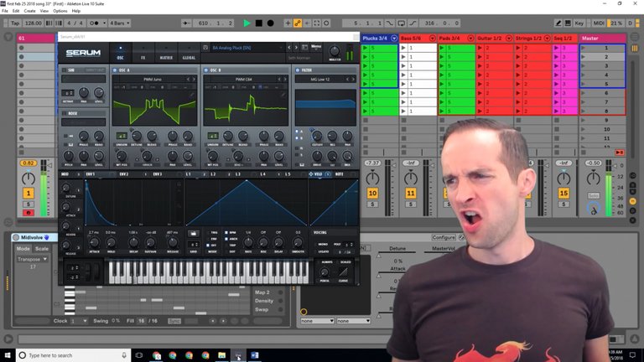Viewport: 644px width, 362px height.
Task: Click the Tap tempo button
Action: pyautogui.click(x=15, y=23)
